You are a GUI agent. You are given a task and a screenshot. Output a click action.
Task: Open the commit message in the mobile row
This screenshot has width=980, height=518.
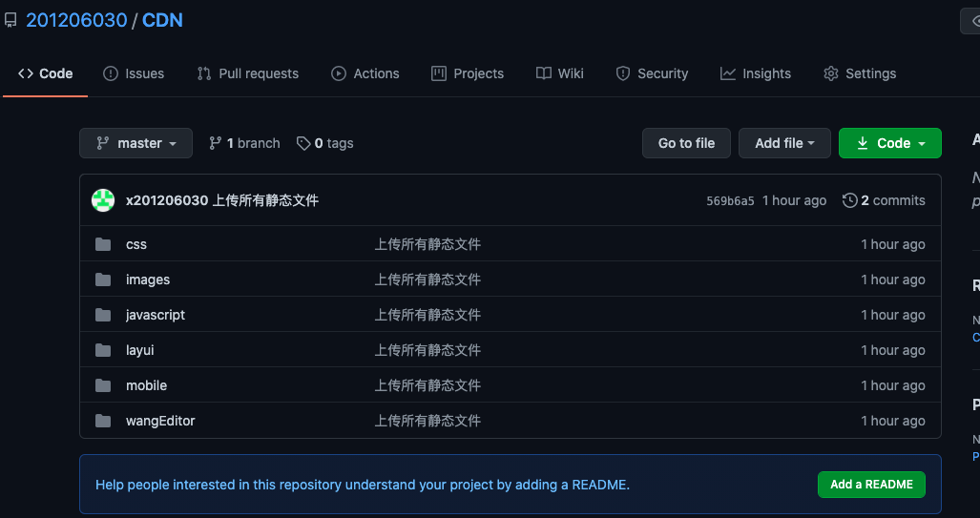[427, 385]
